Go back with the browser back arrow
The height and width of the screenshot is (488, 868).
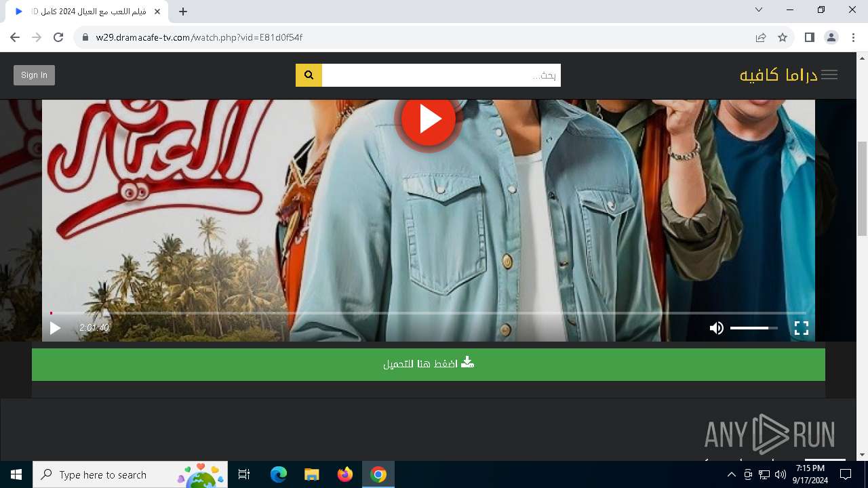pyautogui.click(x=15, y=37)
